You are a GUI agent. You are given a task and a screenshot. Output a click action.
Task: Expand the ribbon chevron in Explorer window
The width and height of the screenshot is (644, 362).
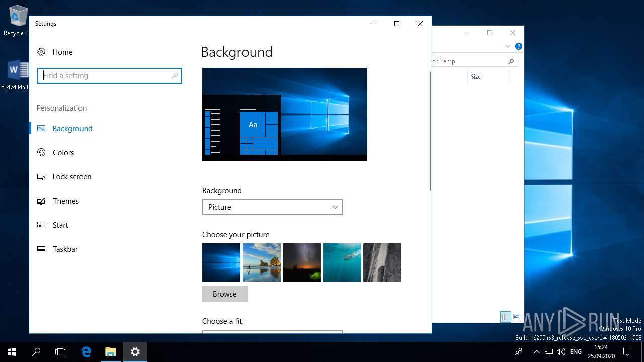[x=508, y=46]
